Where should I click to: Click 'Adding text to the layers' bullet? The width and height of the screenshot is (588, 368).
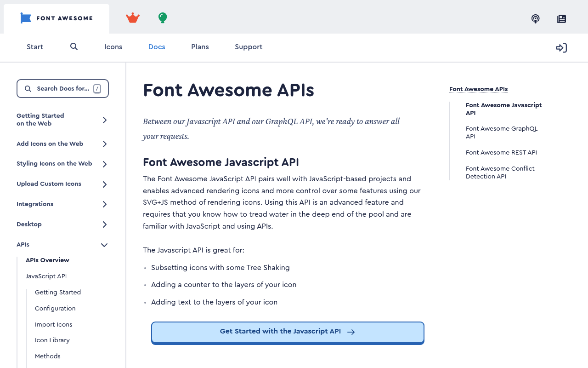click(x=214, y=302)
